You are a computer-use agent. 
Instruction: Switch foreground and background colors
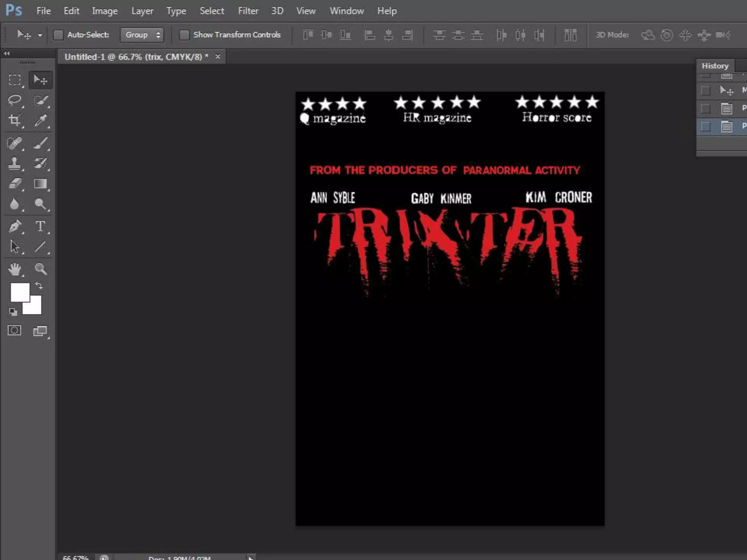point(39,285)
